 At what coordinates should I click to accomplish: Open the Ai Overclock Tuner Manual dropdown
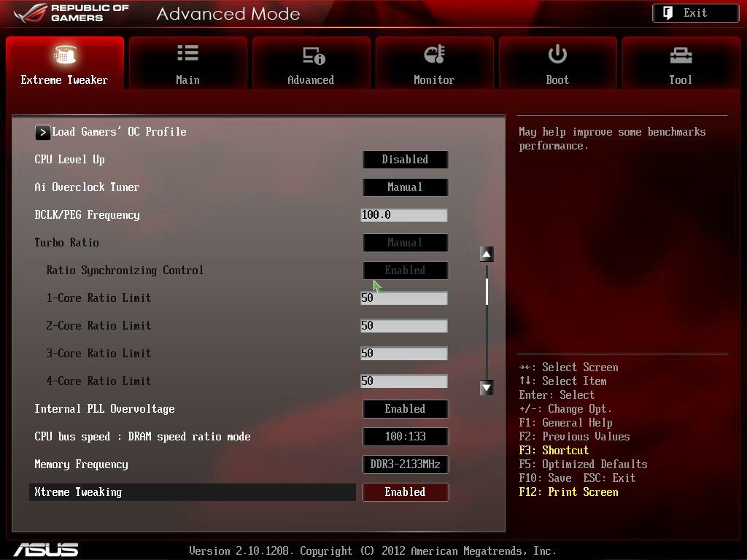tap(405, 187)
